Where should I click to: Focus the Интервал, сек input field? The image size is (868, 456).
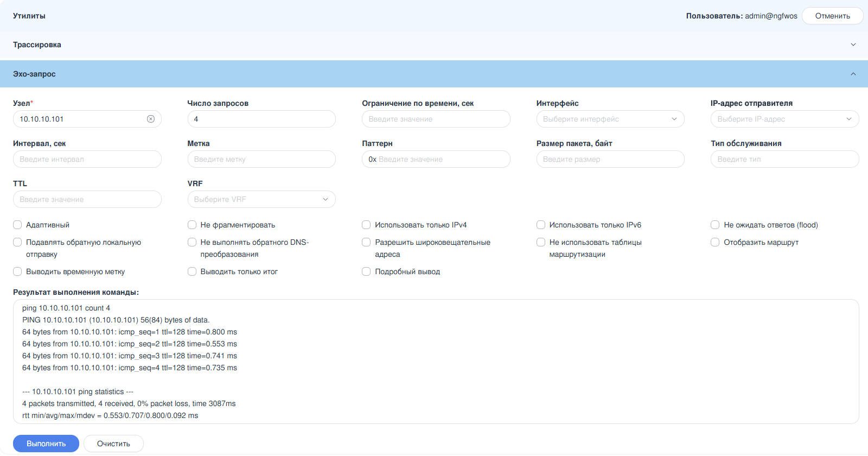coord(87,159)
